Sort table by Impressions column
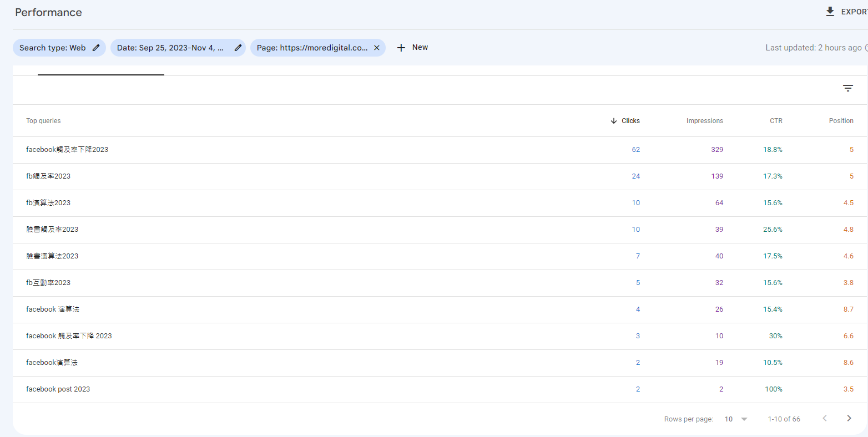The image size is (868, 437). click(705, 121)
